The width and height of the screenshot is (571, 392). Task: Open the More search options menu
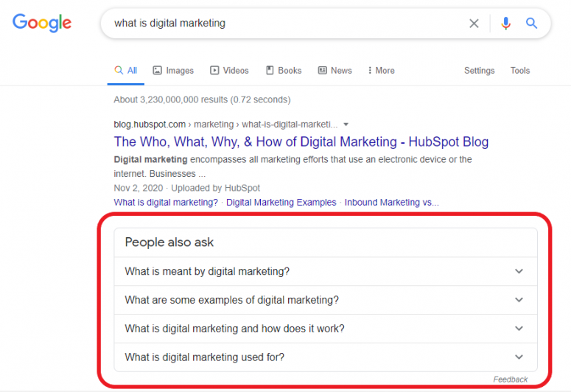(x=381, y=70)
